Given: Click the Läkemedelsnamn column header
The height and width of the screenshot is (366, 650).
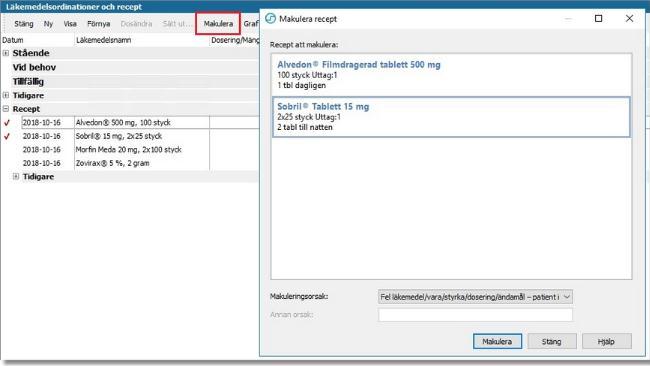Looking at the screenshot, I should coord(142,40).
